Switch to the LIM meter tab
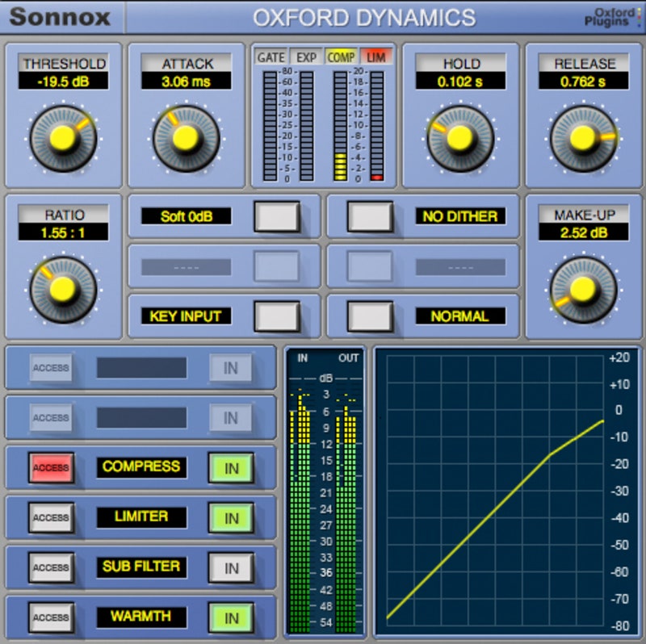The width and height of the screenshot is (646, 644). 376,58
